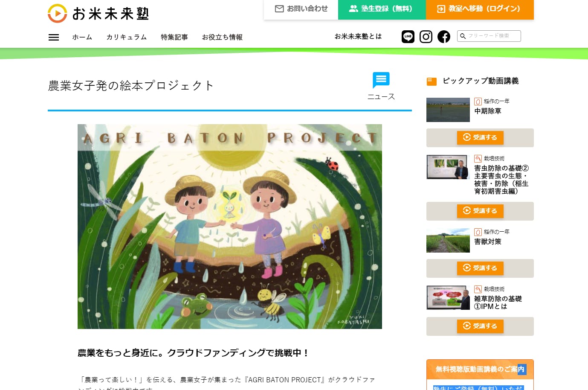Screen dimensions: 588x390
Task: Go to 特集記事 in navigation
Action: click(174, 37)
